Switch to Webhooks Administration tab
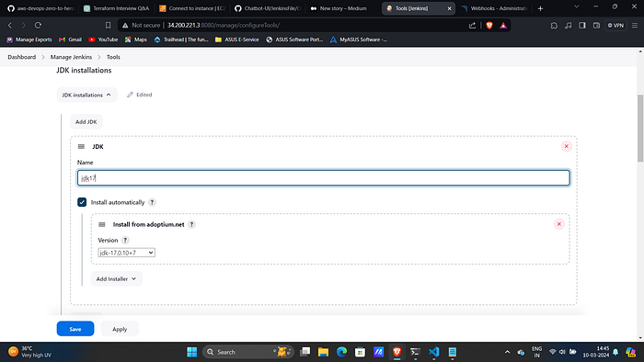644x362 pixels. click(x=495, y=8)
